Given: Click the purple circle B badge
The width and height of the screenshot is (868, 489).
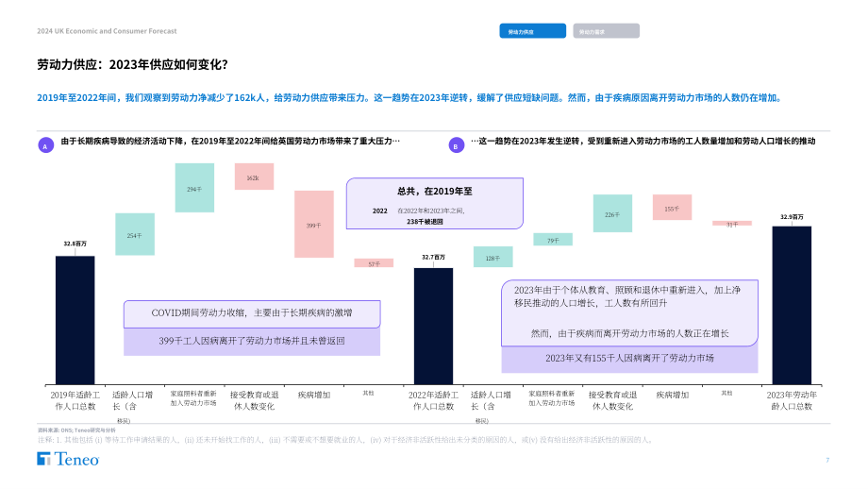Looking at the screenshot, I should 456,145.
